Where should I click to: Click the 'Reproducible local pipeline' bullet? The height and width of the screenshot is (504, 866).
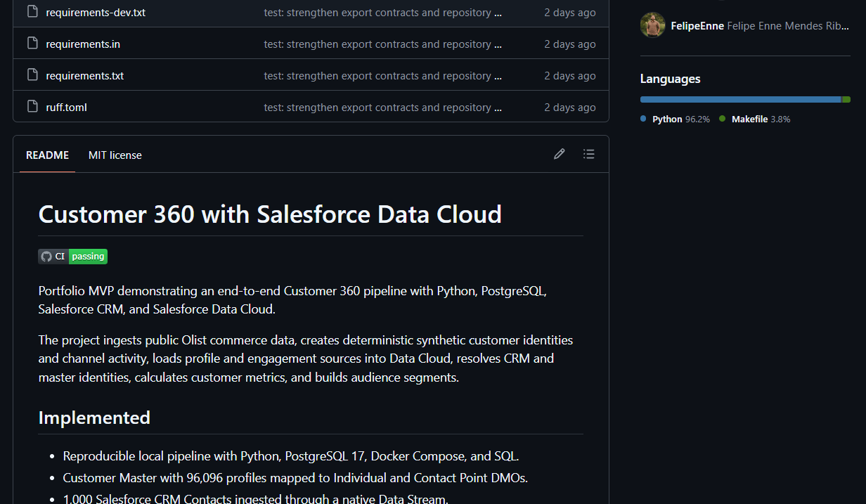[291, 455]
